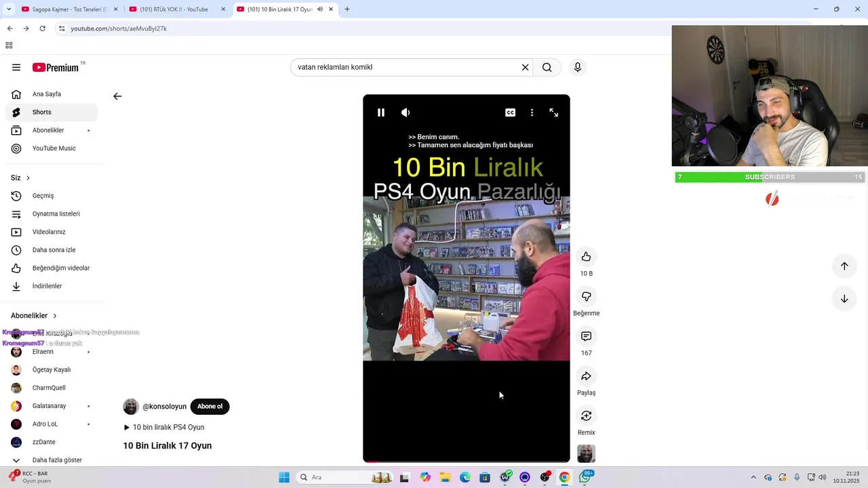Open Ana Sayfa in sidebar

(52, 94)
